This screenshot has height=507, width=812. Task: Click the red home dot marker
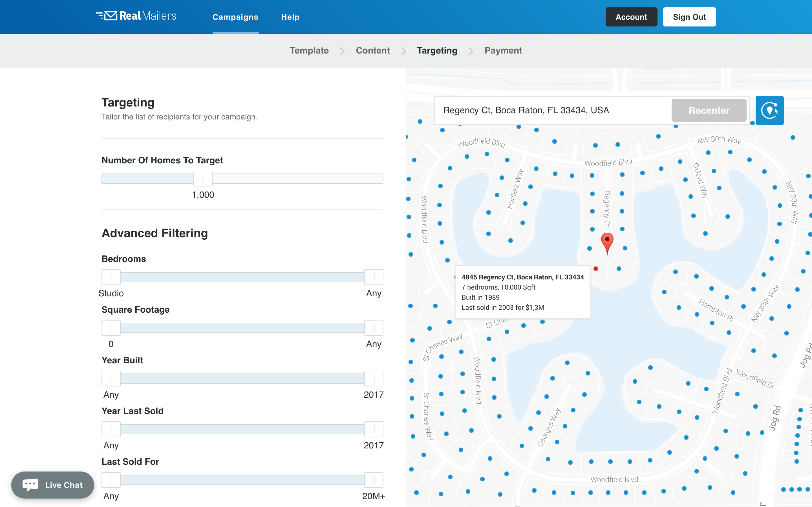pos(595,269)
